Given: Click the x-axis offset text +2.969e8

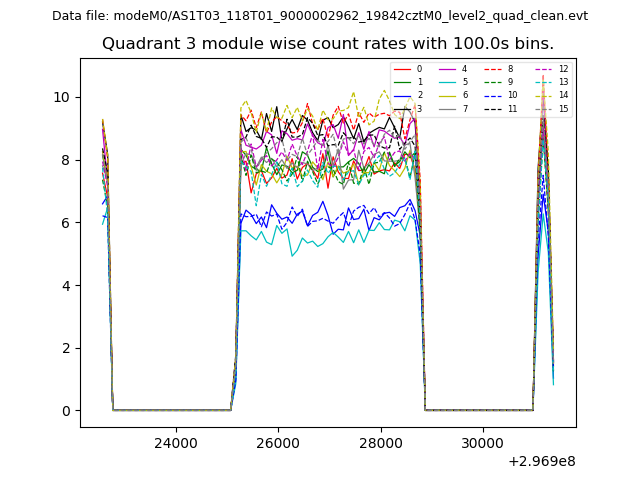Looking at the screenshot, I should pos(542,461).
